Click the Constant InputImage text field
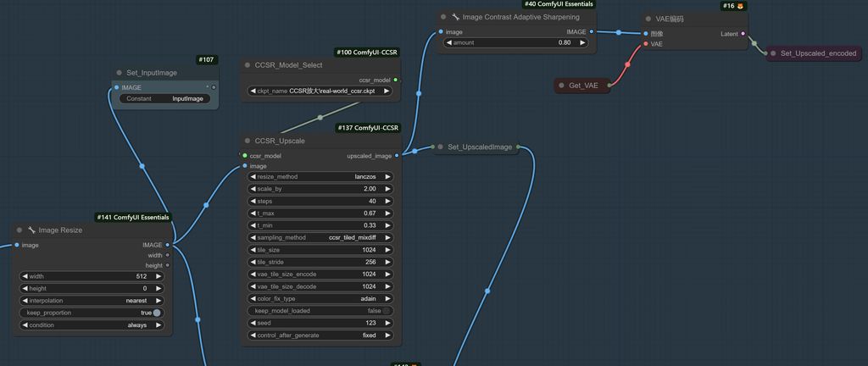868x366 pixels. tap(164, 98)
